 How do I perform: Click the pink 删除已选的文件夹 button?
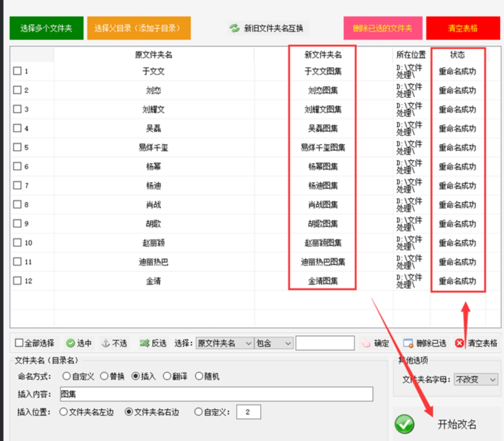(x=383, y=28)
